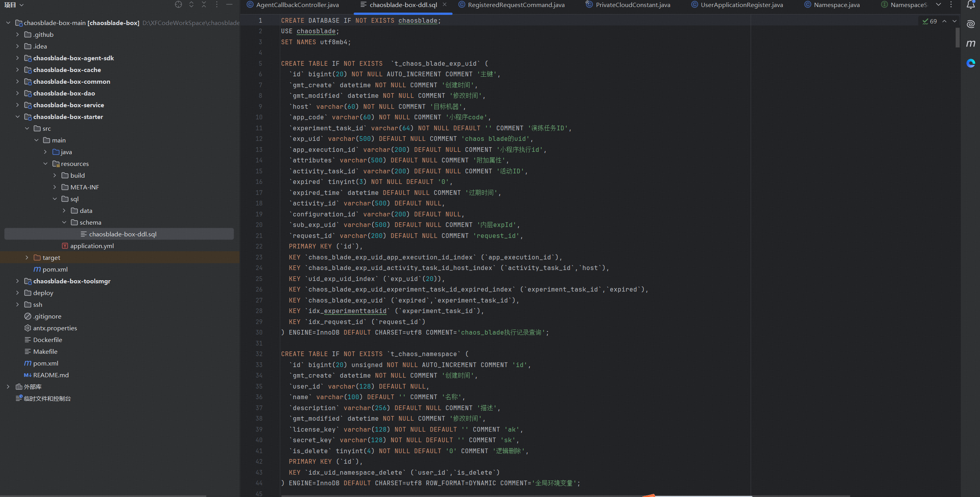Click the `t_chaos_namespace` table name
Screen dimensions: 980x497
(424, 354)
